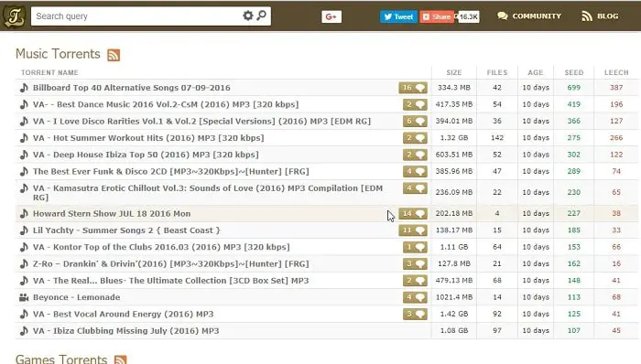Select the 1021.4 MB size cell
This screenshot has width=641, height=364.
coord(454,297)
